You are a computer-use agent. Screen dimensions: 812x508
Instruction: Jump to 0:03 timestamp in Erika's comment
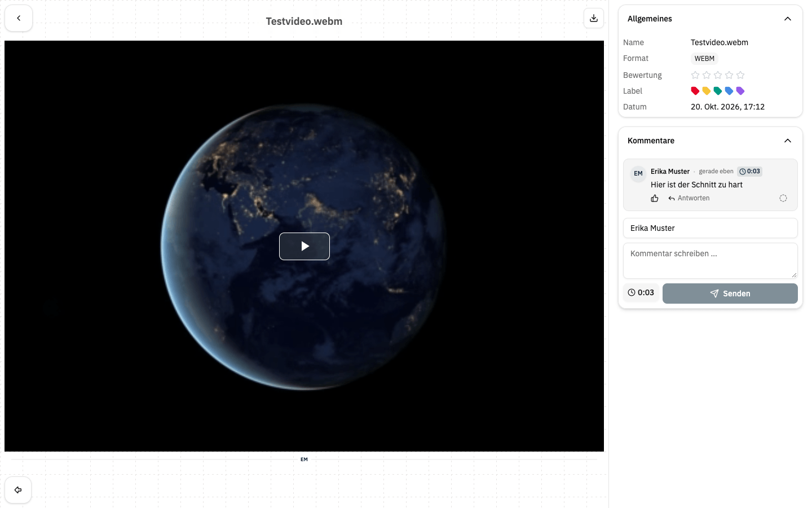750,171
